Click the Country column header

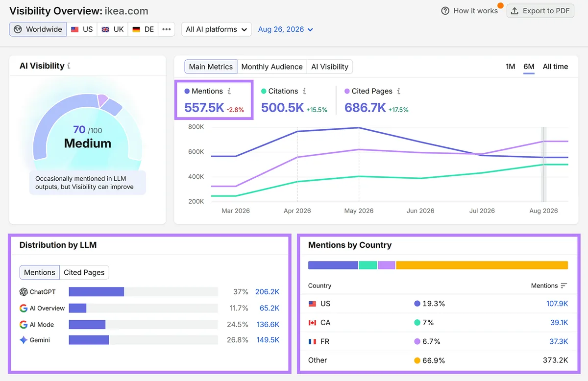(x=319, y=286)
